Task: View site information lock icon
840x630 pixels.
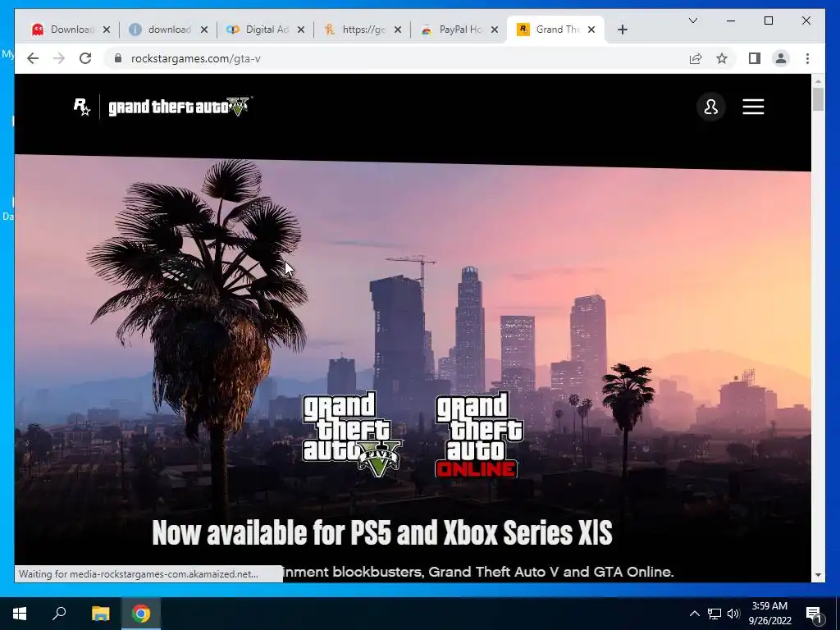Action: coord(118,58)
